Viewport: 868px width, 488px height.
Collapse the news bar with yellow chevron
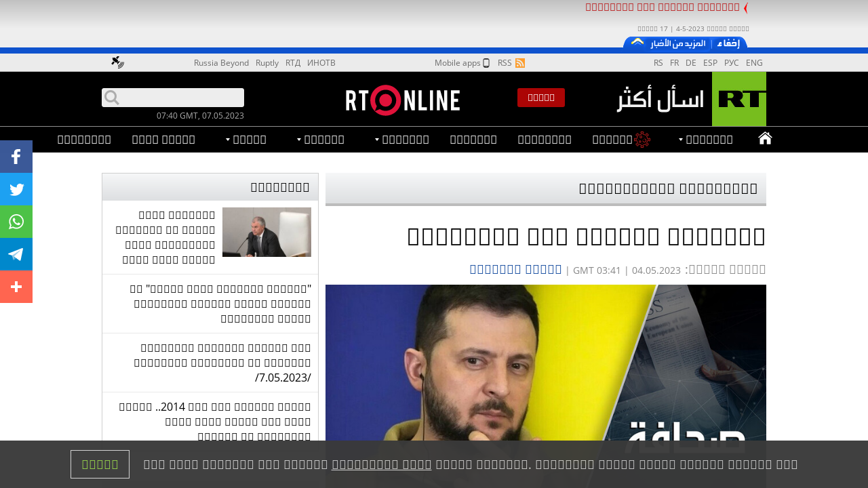point(637,42)
